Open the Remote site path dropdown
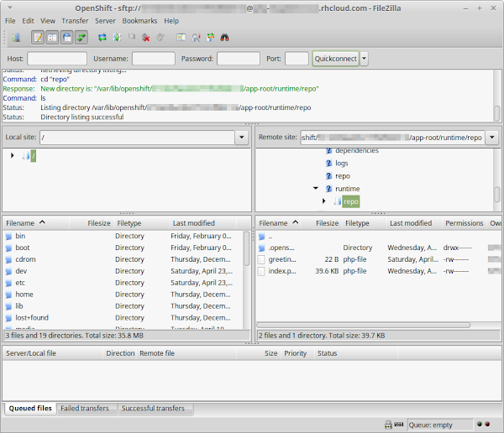Viewport: 504px width, 433px height. point(491,138)
